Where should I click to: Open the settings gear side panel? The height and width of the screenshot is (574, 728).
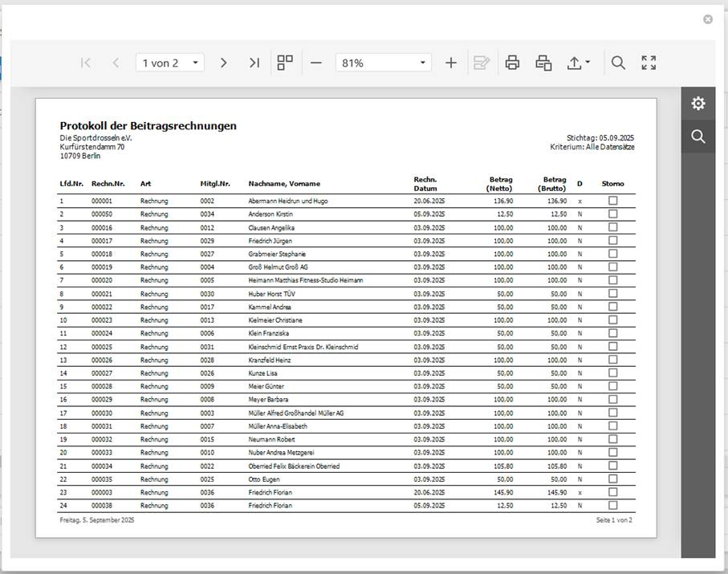(698, 103)
